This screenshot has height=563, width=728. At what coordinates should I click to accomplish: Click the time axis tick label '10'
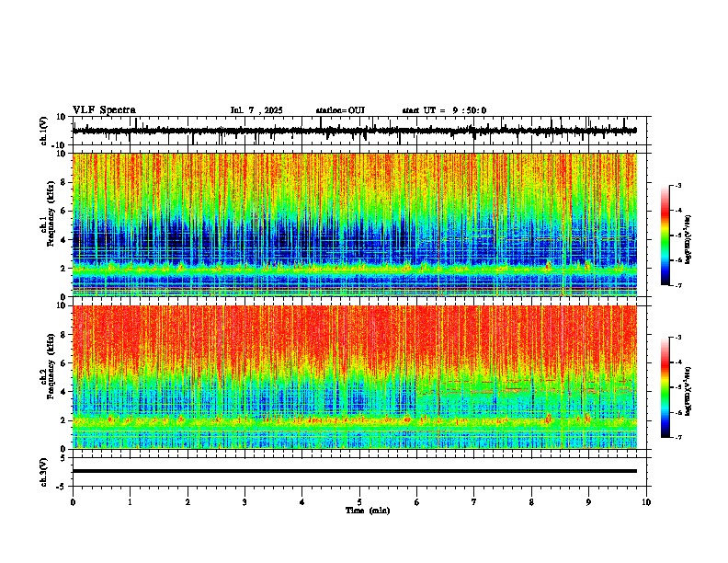pos(646,502)
